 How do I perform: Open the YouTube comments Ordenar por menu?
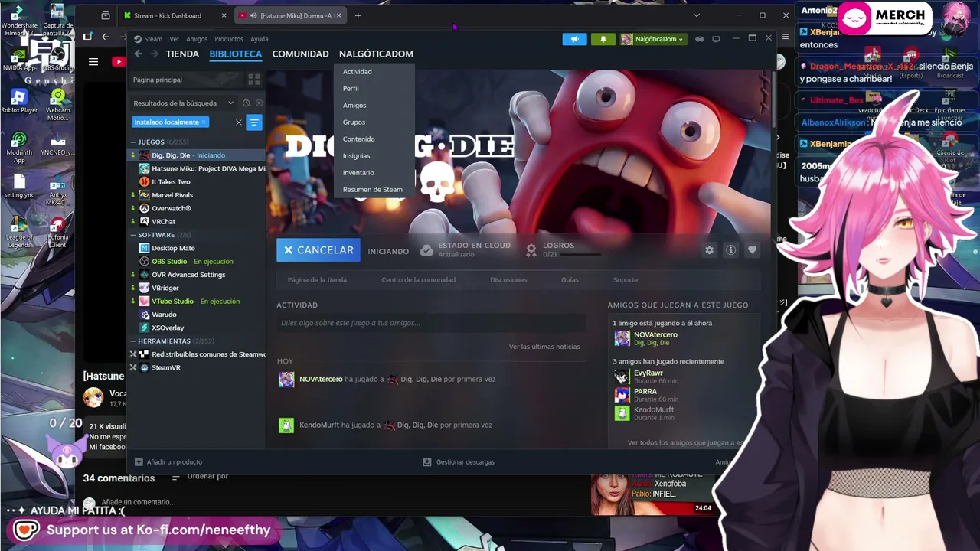click(200, 477)
